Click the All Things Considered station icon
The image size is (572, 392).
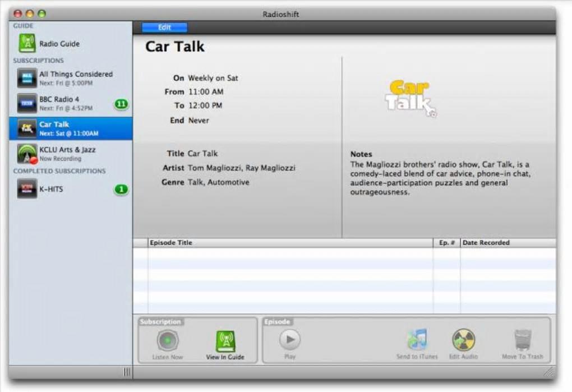pos(27,77)
